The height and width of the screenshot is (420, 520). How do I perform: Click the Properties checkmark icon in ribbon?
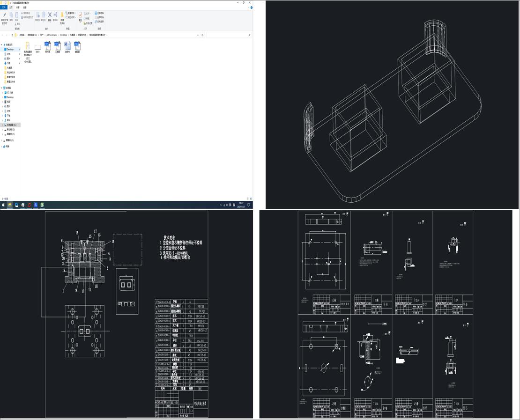click(x=80, y=15)
